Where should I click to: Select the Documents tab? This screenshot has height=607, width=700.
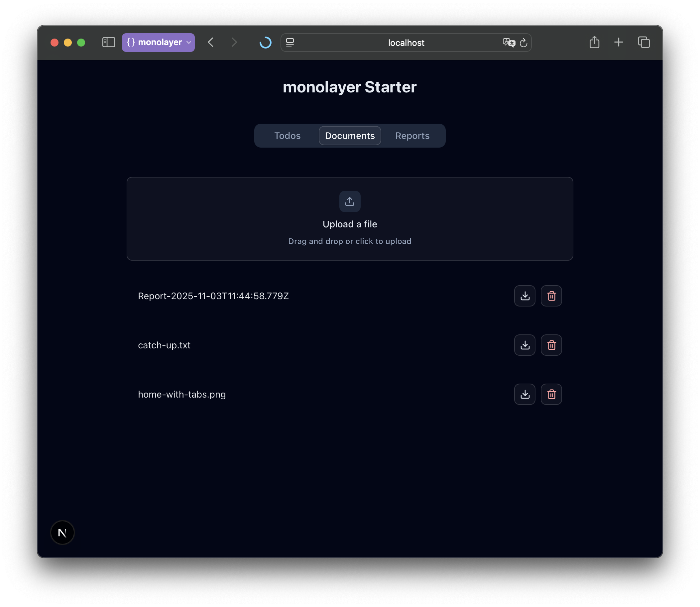pyautogui.click(x=349, y=136)
